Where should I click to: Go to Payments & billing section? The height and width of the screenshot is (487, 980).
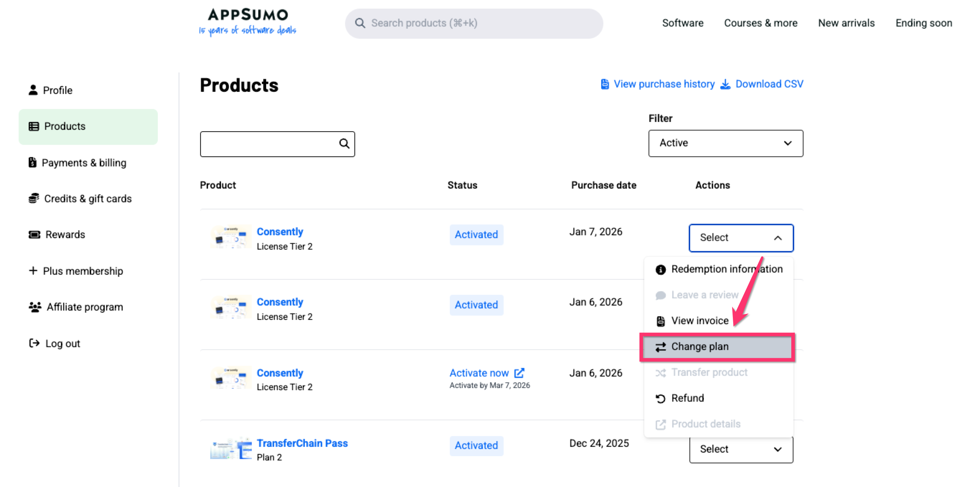coord(84,163)
